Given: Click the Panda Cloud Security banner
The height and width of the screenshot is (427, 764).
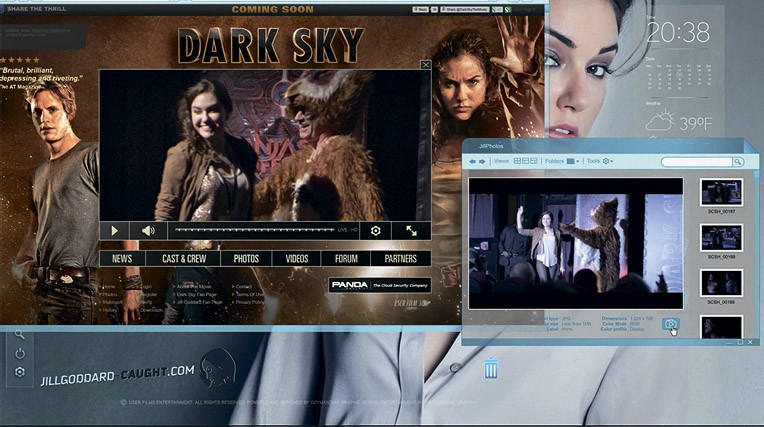Looking at the screenshot, I should pos(380,285).
